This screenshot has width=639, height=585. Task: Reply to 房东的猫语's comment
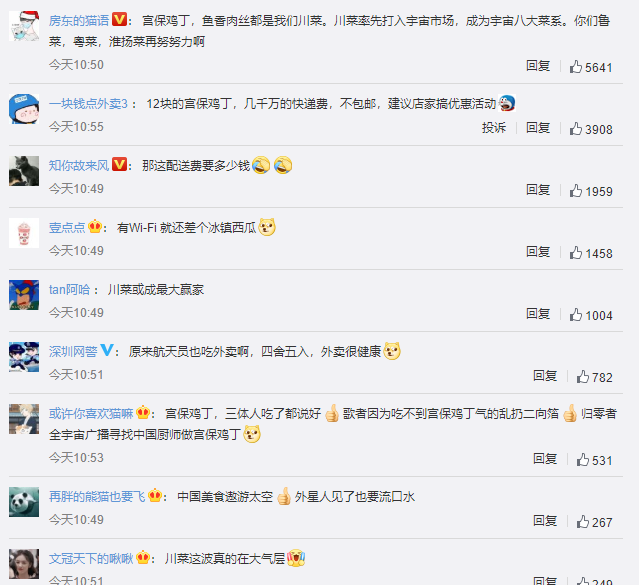538,66
